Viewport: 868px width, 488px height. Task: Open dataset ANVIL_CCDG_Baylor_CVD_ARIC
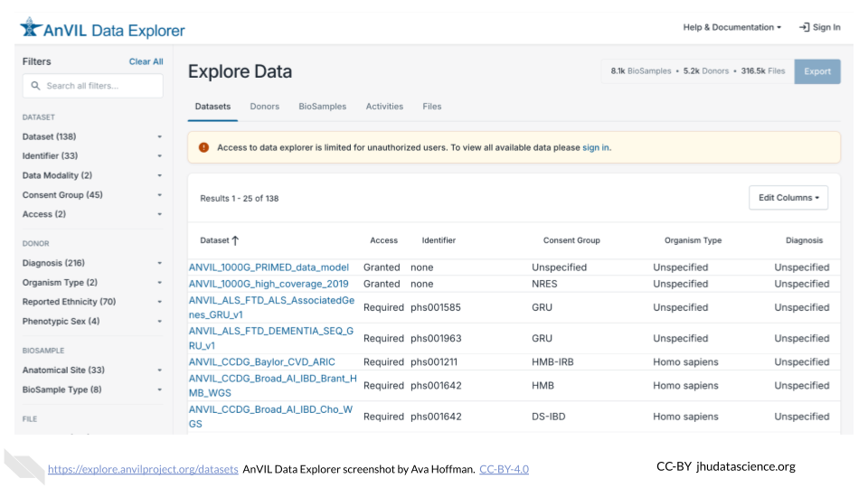point(262,361)
